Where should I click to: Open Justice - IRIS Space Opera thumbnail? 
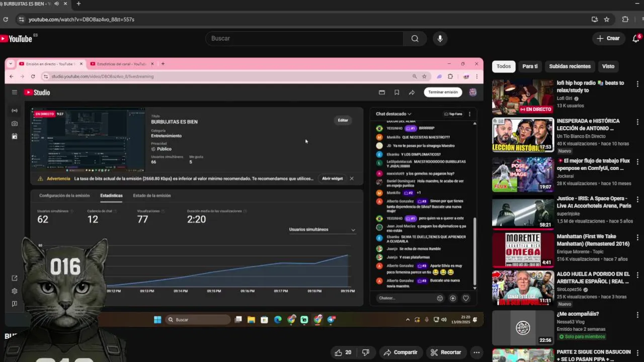[523, 212]
